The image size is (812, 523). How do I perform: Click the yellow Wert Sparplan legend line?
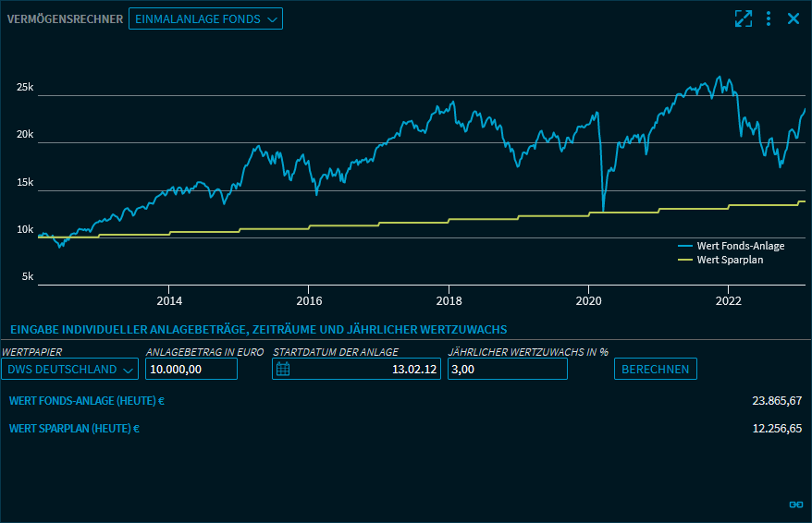tap(685, 260)
